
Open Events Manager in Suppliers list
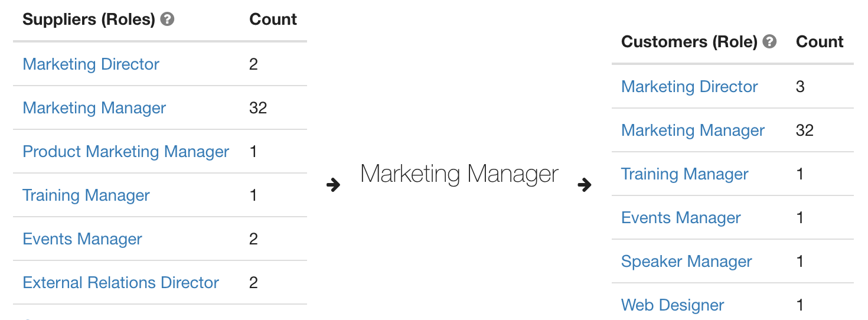coord(83,239)
